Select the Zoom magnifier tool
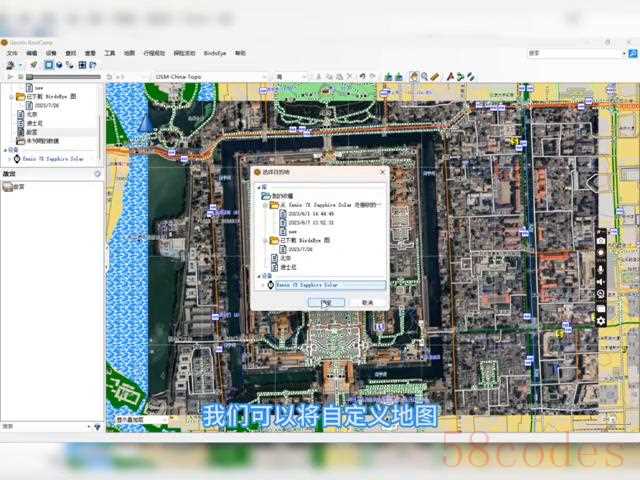The image size is (640, 480). [424, 76]
